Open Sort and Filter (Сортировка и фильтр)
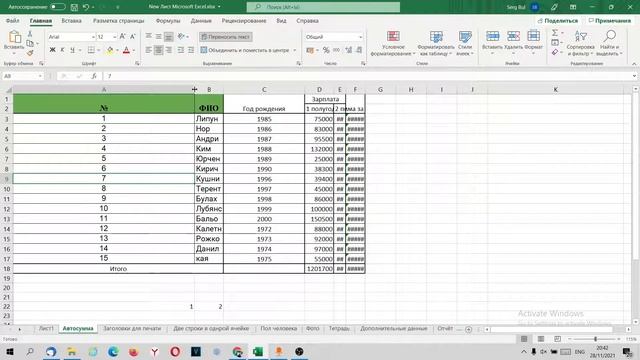640x360 pixels. click(x=580, y=43)
